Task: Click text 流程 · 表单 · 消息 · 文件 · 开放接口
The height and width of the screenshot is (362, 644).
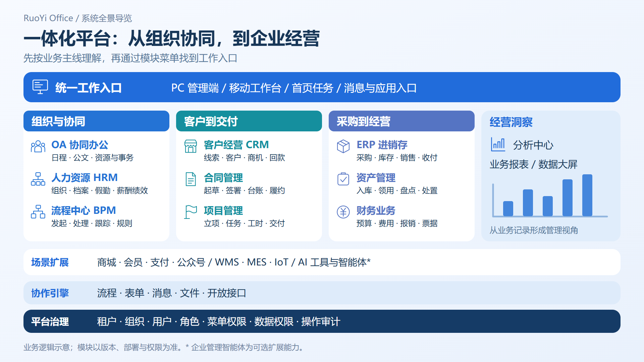Action: click(171, 293)
